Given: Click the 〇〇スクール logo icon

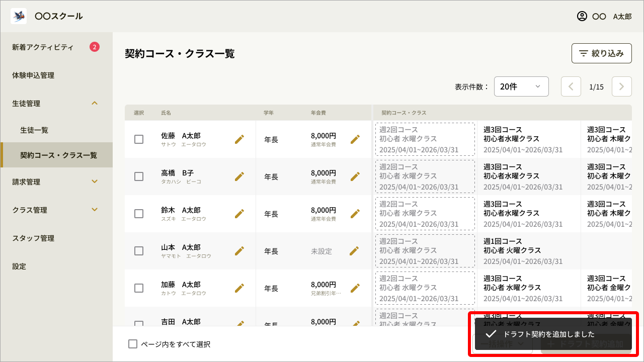Looking at the screenshot, I should coord(19,16).
